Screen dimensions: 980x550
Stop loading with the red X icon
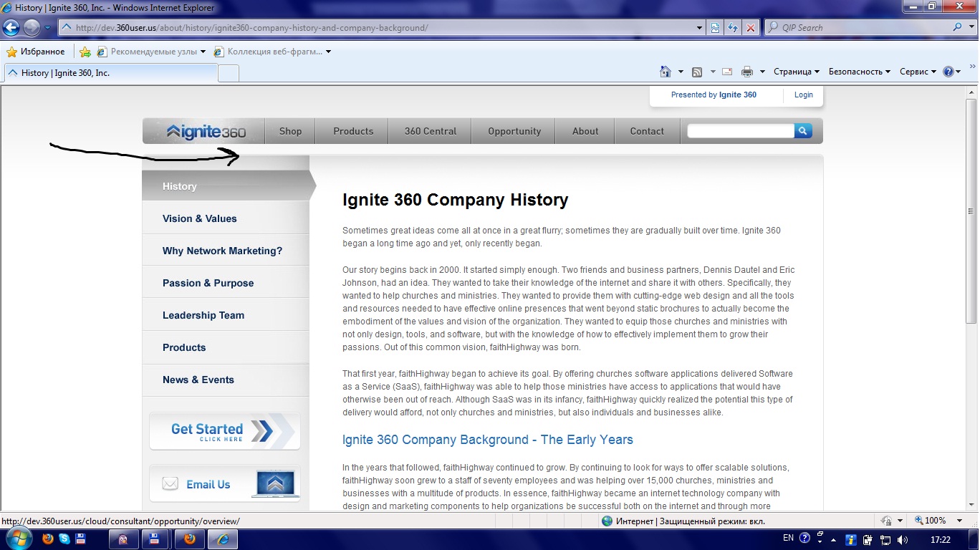point(750,28)
